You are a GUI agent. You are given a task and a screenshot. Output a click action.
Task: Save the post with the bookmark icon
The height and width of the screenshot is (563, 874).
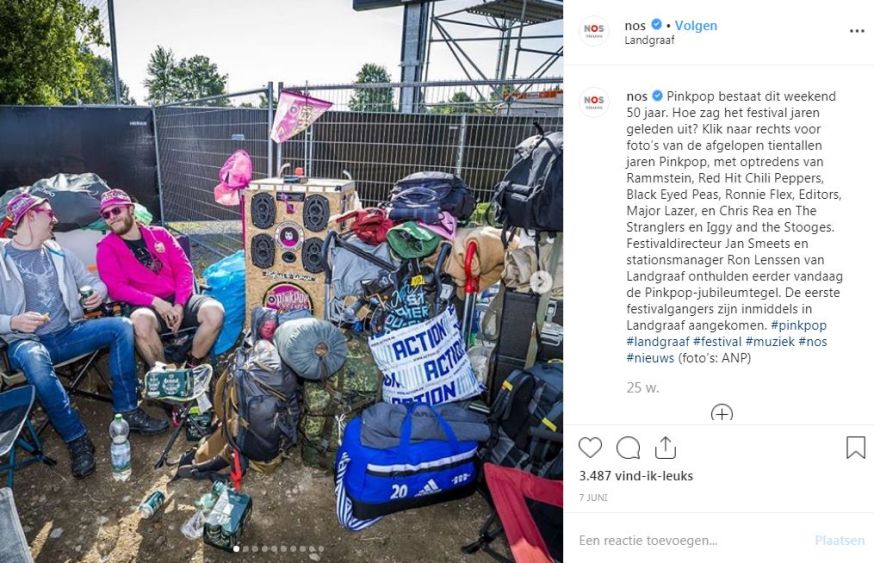point(856,448)
